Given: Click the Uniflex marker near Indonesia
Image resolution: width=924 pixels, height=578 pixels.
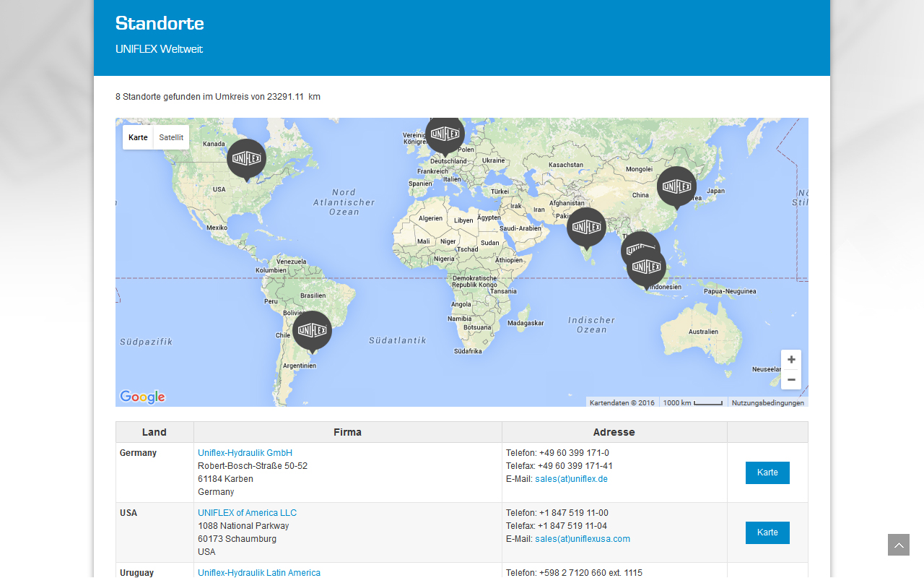Looking at the screenshot, I should [x=646, y=268].
